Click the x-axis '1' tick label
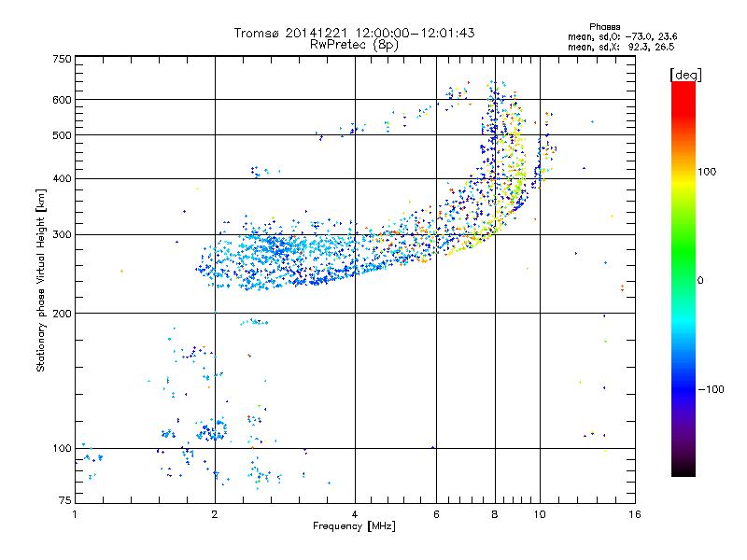Screen dimensions: 747x560 (75, 514)
